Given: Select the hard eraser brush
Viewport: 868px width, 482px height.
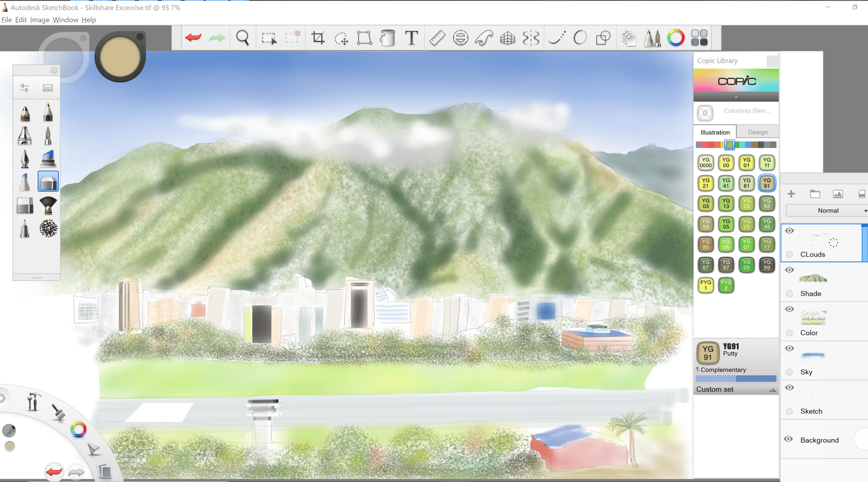Looking at the screenshot, I should [25, 206].
